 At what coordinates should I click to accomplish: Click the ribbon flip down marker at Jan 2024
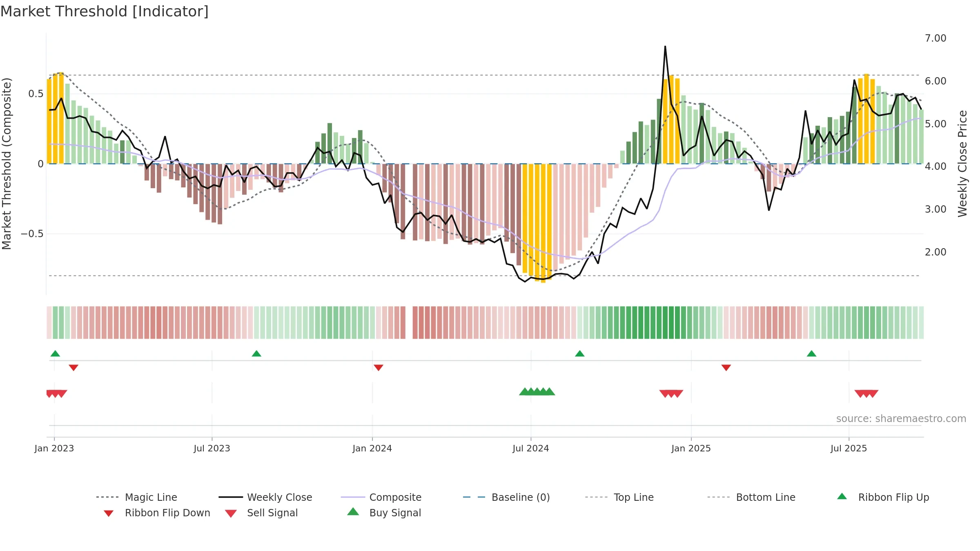point(379,368)
